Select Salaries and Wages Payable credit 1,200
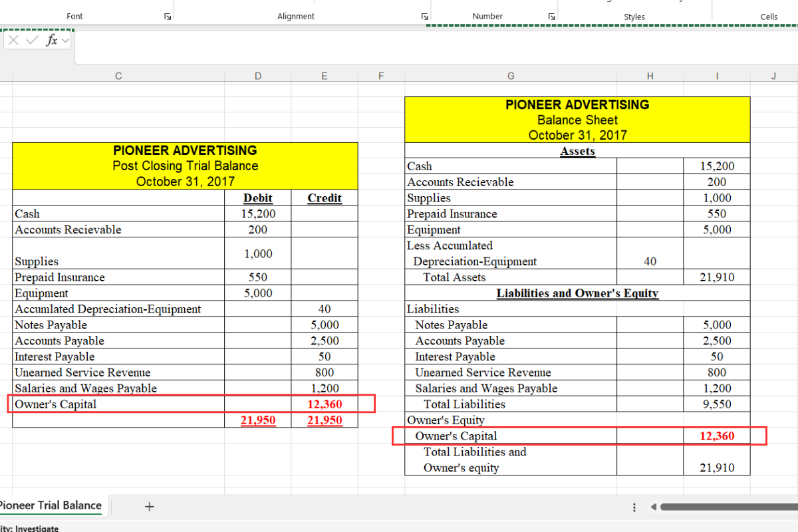The height and width of the screenshot is (532, 798). point(325,388)
